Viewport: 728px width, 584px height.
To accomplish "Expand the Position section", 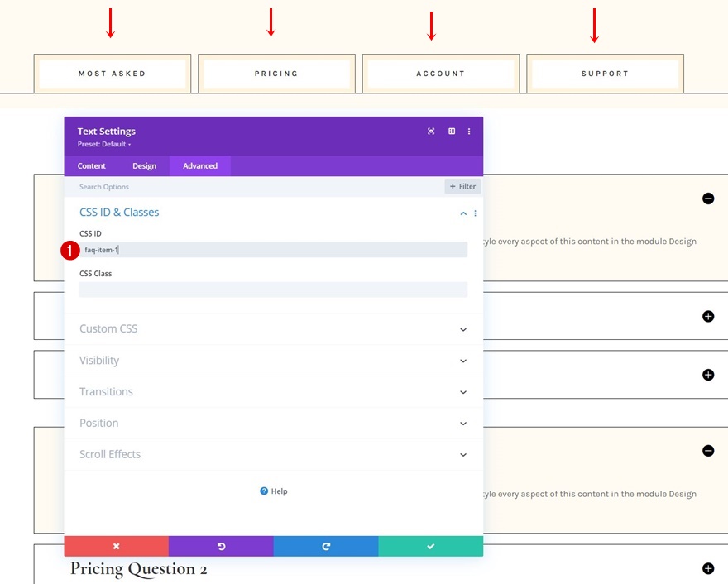I will pyautogui.click(x=274, y=423).
